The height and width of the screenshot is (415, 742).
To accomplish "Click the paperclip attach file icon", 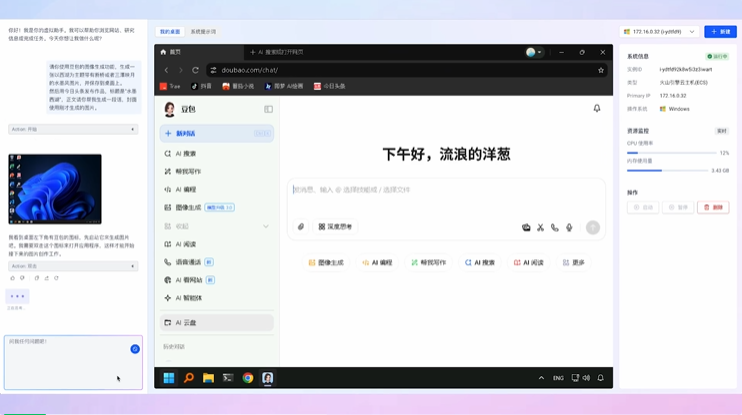I will 300,227.
